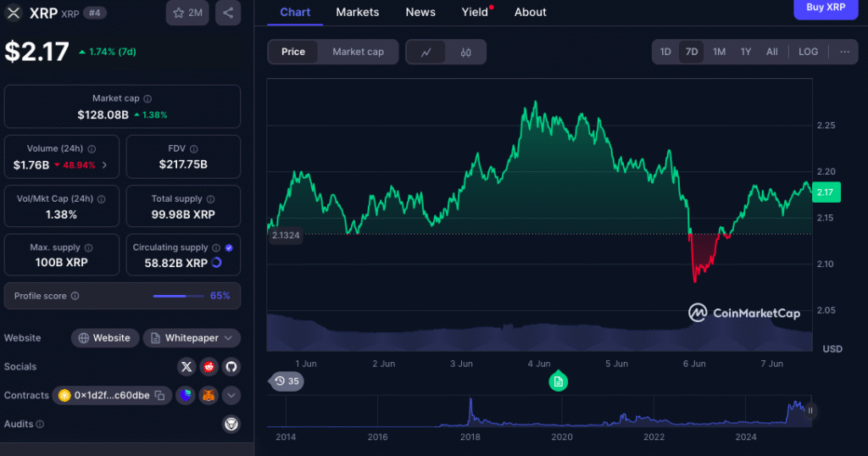Click the 2.1324 baseline price label
Image resolution: width=868 pixels, height=456 pixels.
pos(286,235)
